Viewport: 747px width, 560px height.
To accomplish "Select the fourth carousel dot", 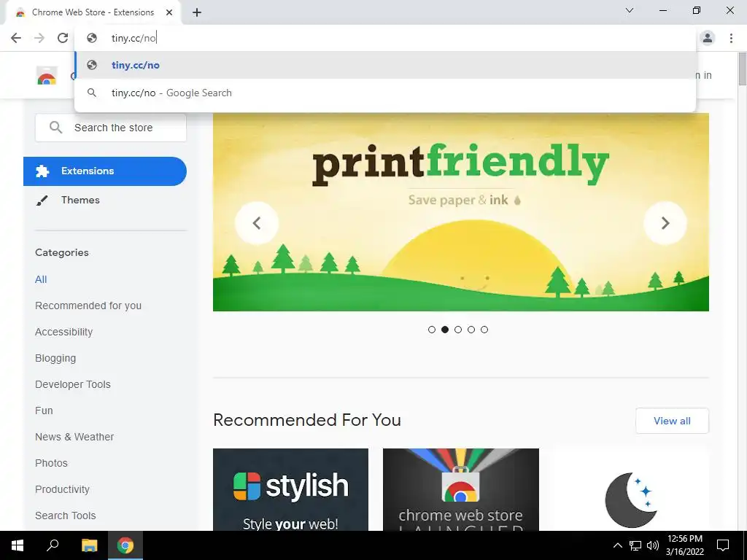I will coord(471,330).
